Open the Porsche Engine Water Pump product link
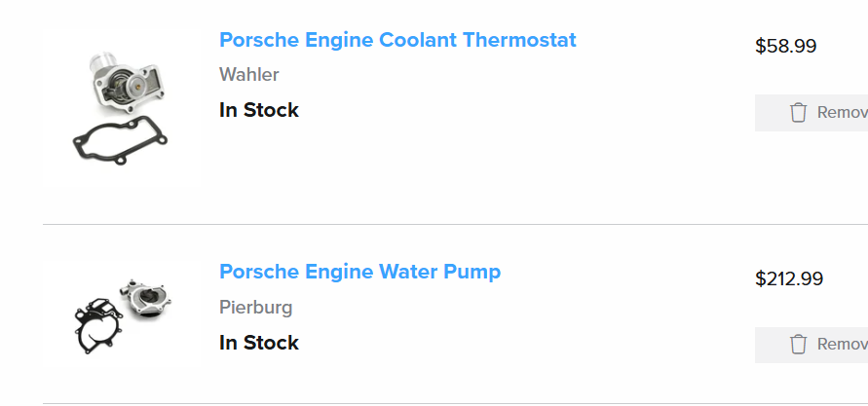This screenshot has width=868, height=406. pos(359,272)
